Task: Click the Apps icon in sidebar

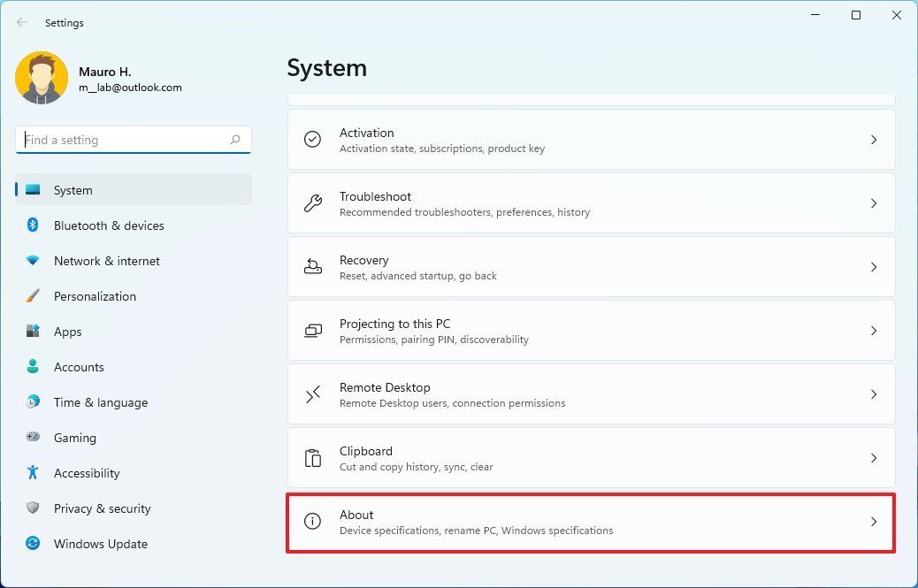Action: (x=33, y=331)
